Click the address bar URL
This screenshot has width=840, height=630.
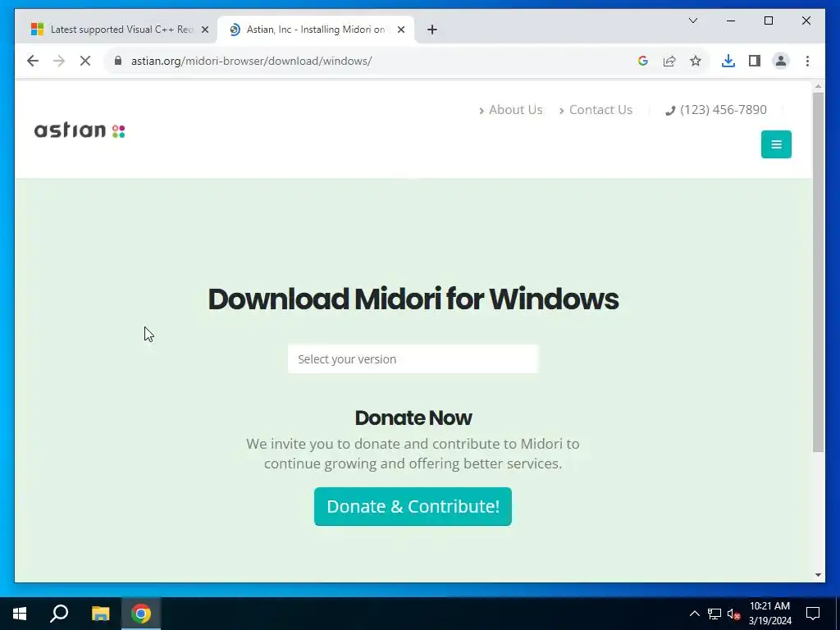coord(251,61)
